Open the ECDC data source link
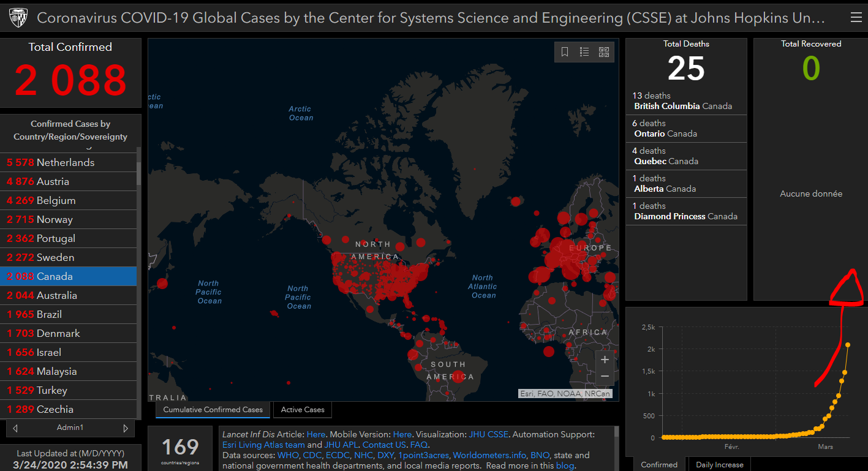 click(x=337, y=455)
